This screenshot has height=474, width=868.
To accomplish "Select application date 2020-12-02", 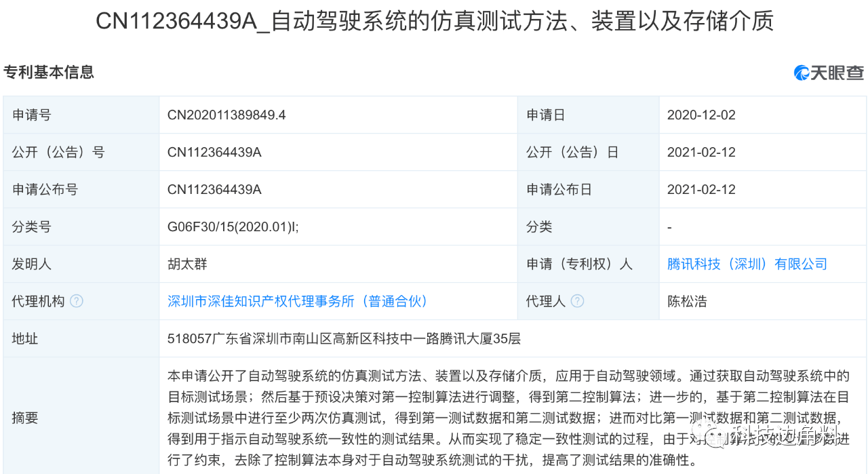I will pyautogui.click(x=701, y=115).
